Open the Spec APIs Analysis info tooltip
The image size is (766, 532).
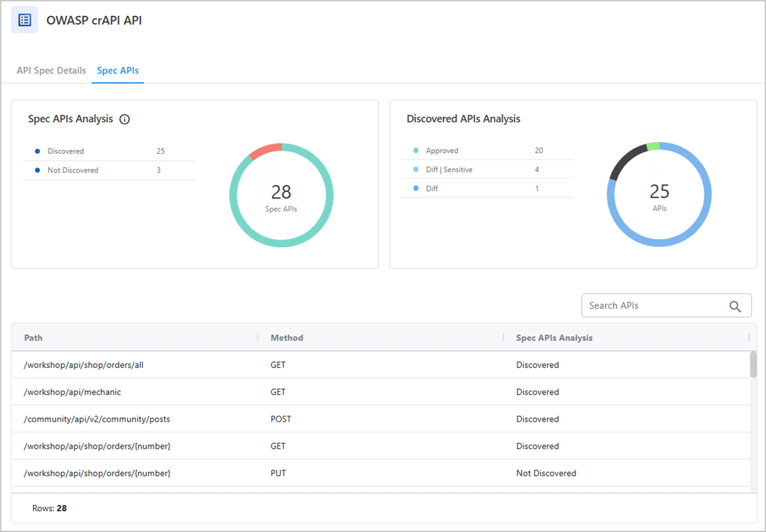[124, 119]
